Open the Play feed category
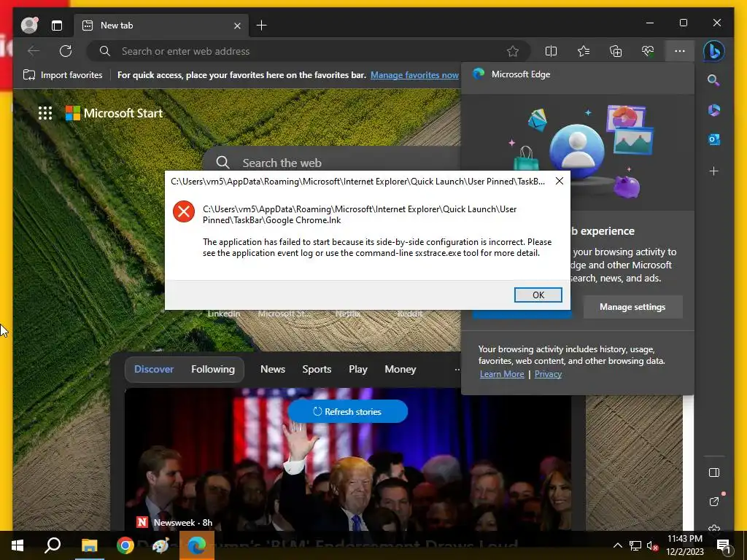 [x=357, y=369]
